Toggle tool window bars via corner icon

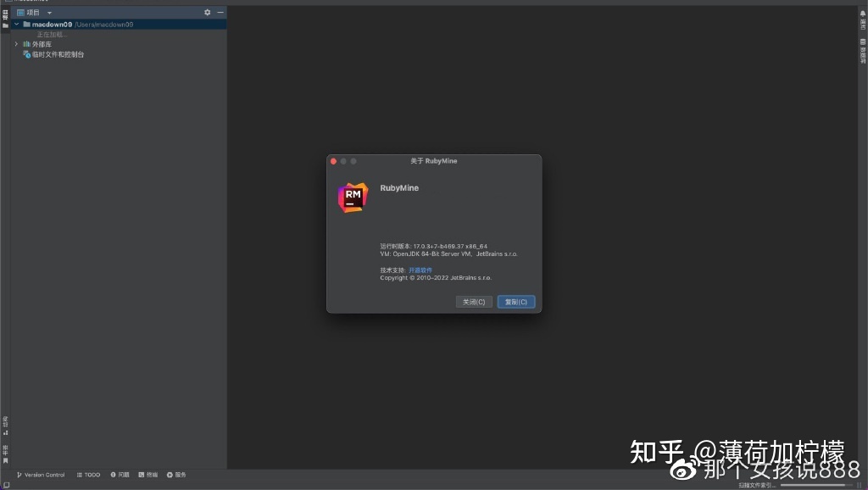click(x=6, y=485)
